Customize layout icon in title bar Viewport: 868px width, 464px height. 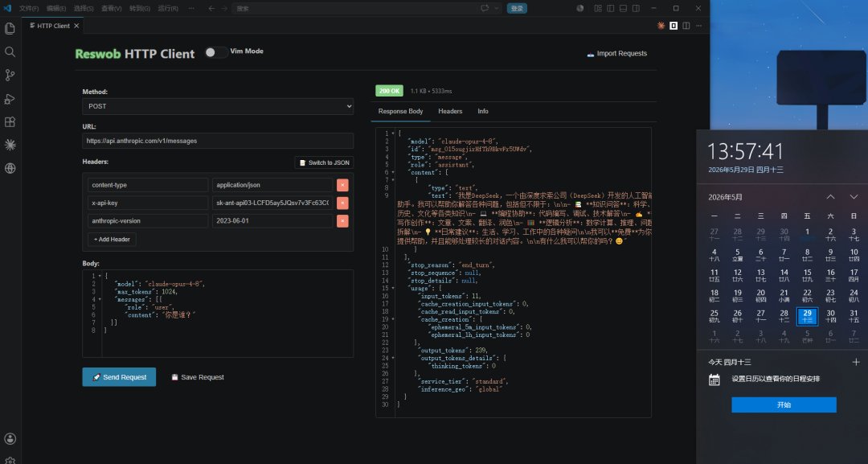(598, 8)
